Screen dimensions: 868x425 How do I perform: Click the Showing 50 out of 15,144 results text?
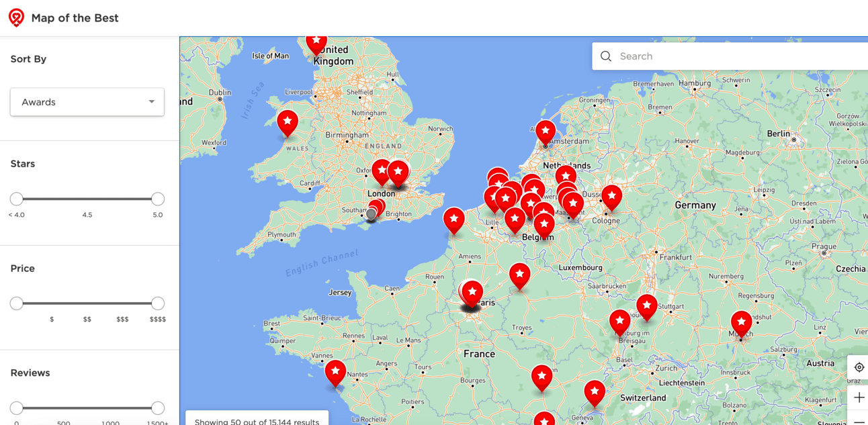click(257, 422)
